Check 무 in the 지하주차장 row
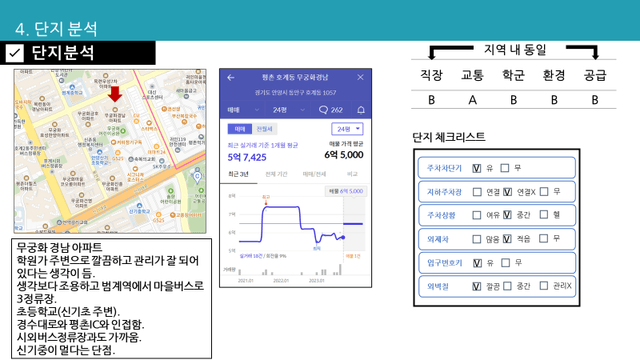The height and width of the screenshot is (360, 640). click(544, 191)
